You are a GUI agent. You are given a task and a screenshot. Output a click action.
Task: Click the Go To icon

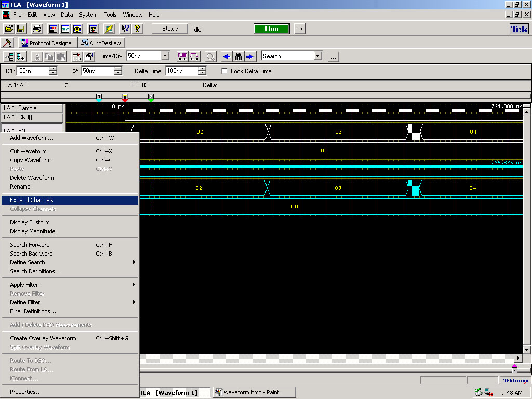[76, 56]
